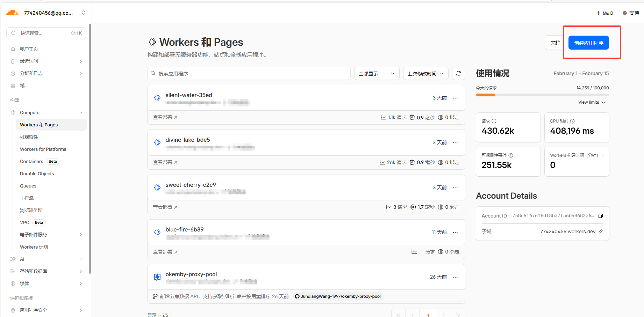Click the Cloudflare logo in the top-left
Viewport: 644px width, 317px height.
[12, 13]
